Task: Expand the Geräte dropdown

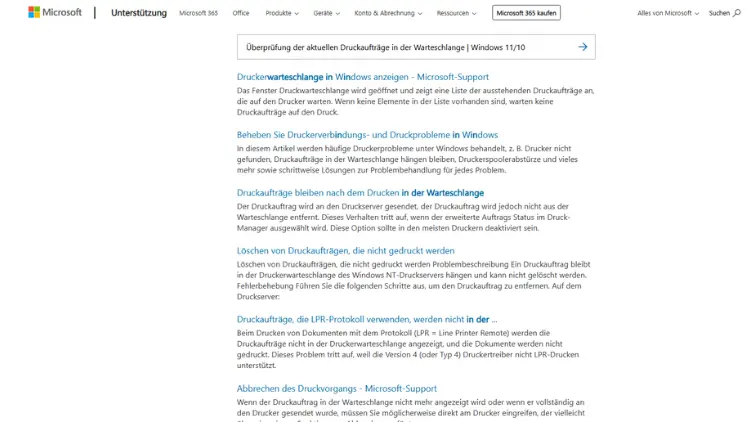Action: coord(326,13)
